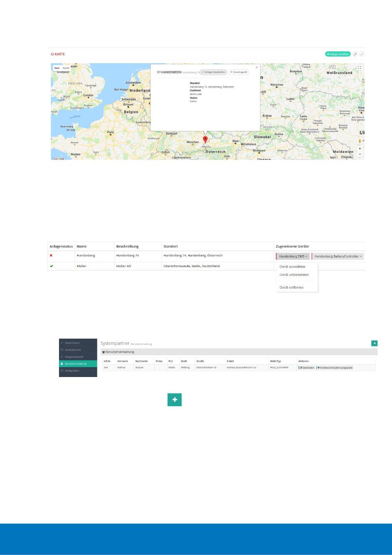The width and height of the screenshot is (392, 555).
Task: Open the 'Handenberg EMS' device dropdown
Action: [293, 256]
